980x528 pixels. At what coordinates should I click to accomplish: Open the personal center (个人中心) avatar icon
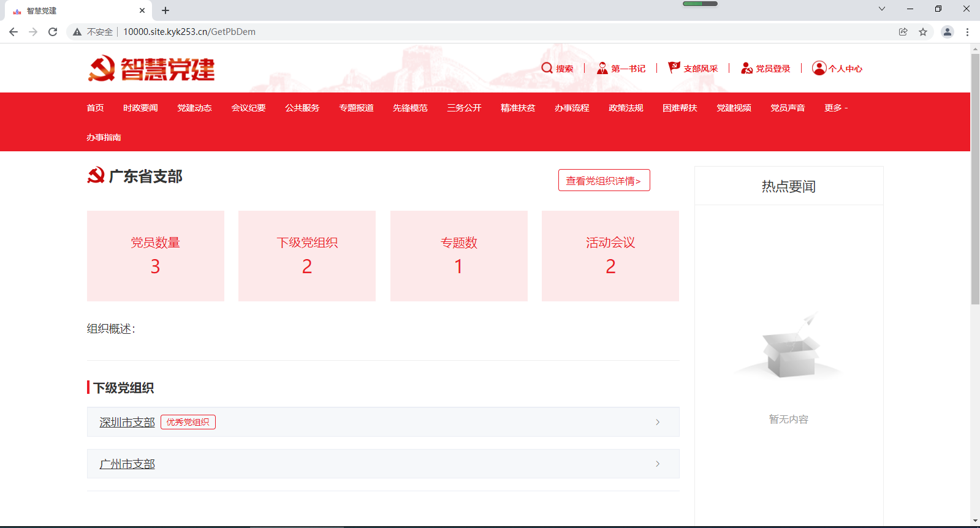pyautogui.click(x=819, y=68)
